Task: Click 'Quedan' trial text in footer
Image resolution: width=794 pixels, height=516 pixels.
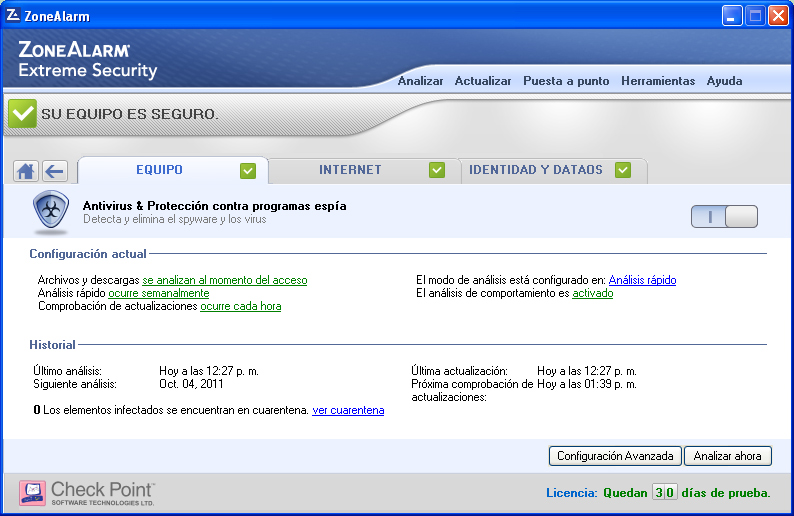Action: (625, 493)
